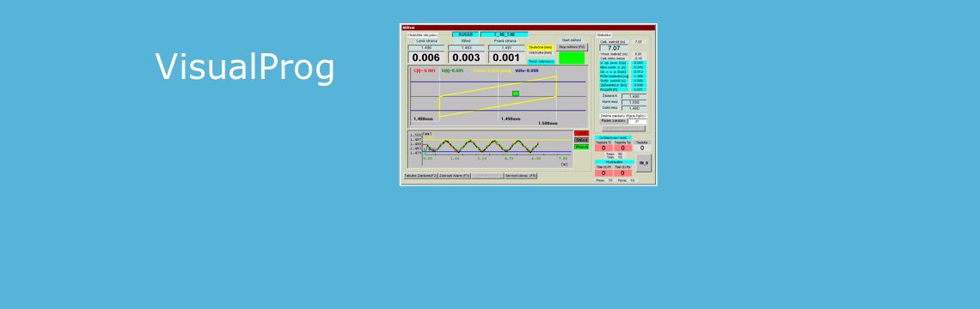Viewport: 980px width, 309px height.
Task: Toggle the red Levá trace legend
Action: 581,133
